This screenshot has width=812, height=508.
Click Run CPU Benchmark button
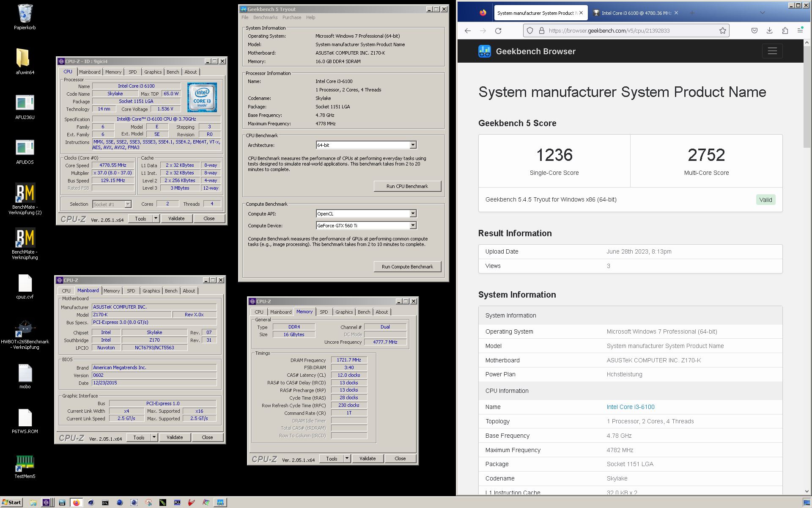pos(407,186)
